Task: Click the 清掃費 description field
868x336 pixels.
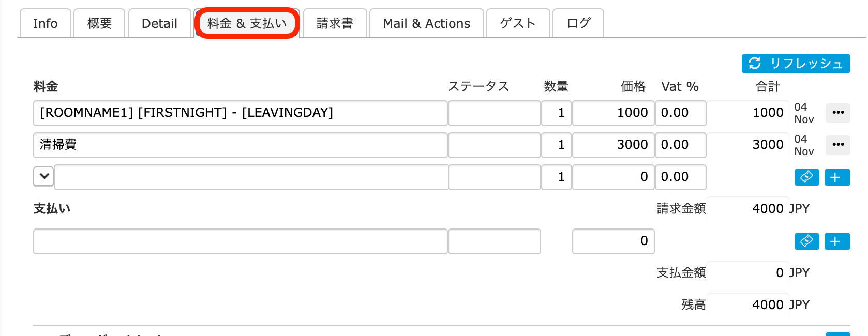Action: [x=240, y=145]
